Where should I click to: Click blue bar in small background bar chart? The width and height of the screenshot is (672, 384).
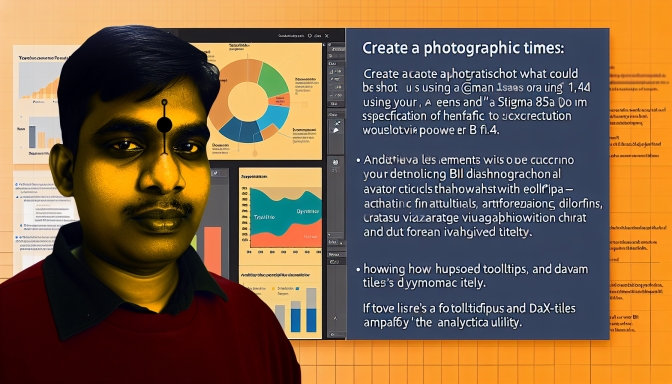click(32, 137)
